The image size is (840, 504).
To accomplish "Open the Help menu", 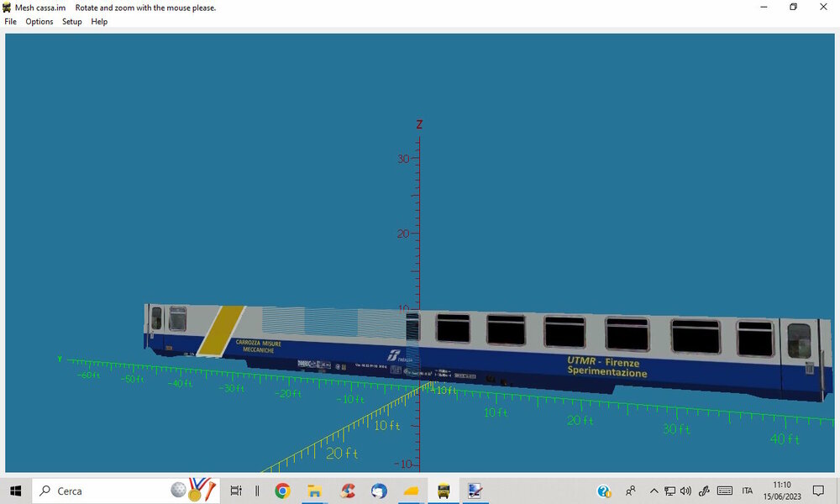I will [99, 22].
